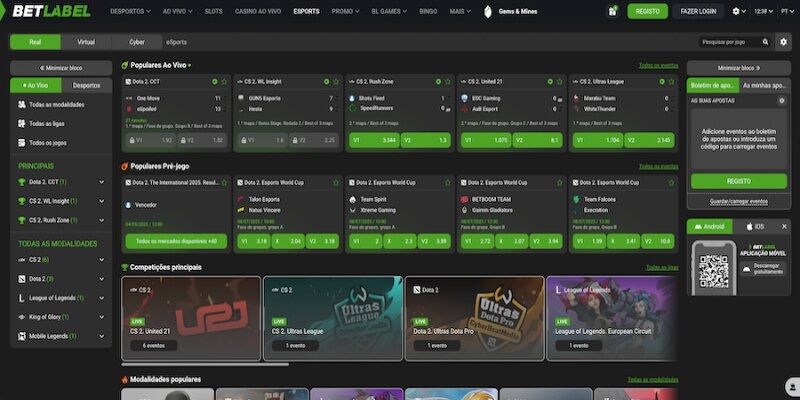This screenshot has width=800, height=400.
Task: Go to Casino Ao Vivo page
Action: (258, 11)
